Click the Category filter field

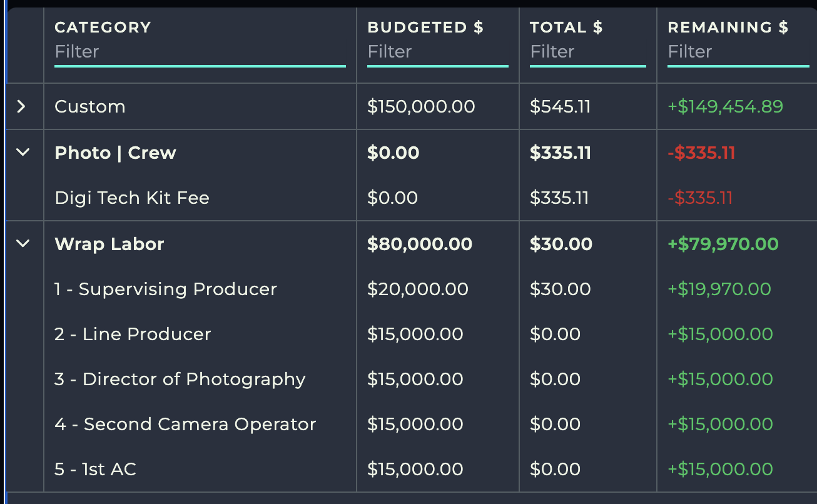pyautogui.click(x=200, y=52)
